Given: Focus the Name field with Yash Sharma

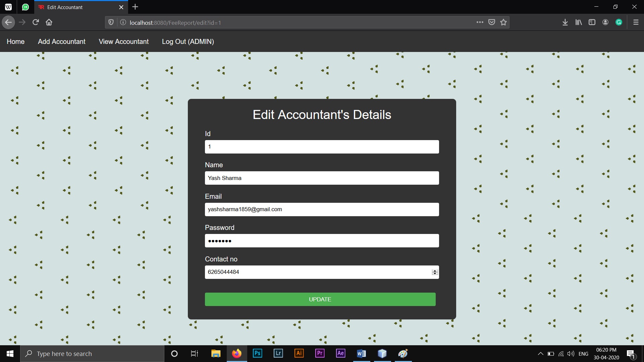Looking at the screenshot, I should 321,178.
